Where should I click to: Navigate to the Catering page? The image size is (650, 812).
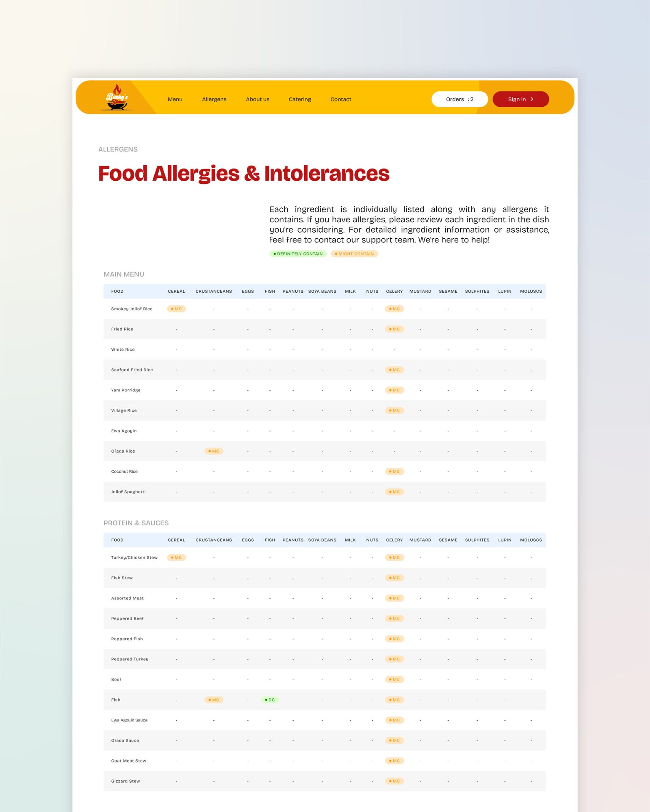click(x=300, y=99)
